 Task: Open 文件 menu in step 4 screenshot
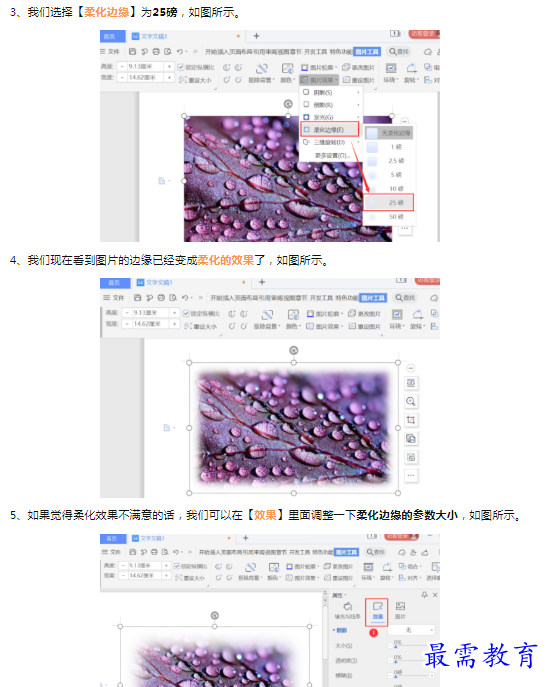coord(114,298)
